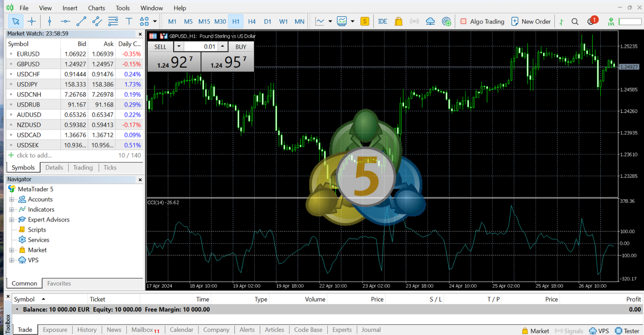Screen dimensions: 644x335
Task: Open the search magnifier icon
Action: (575, 21)
